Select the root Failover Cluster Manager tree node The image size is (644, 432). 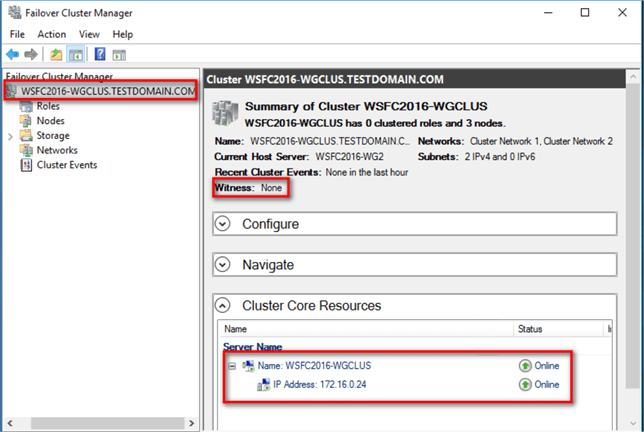pos(59,76)
